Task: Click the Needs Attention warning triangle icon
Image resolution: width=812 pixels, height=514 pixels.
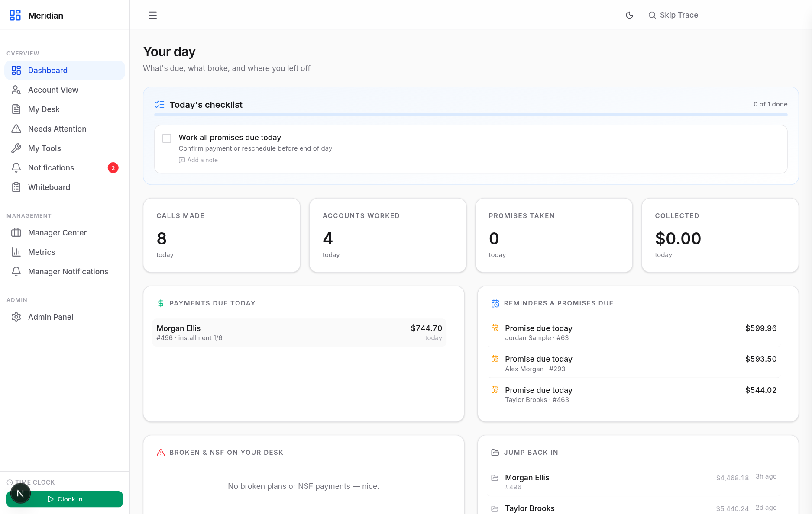Action: tap(16, 128)
